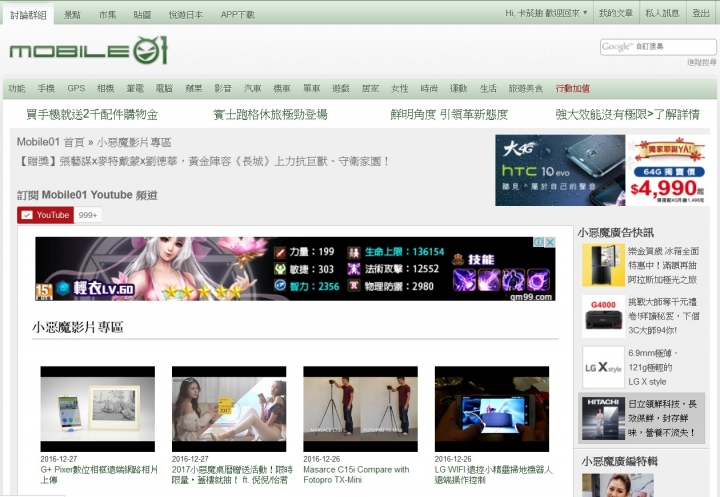This screenshot has width=720, height=497.
Task: Select 居家 category
Action: coord(370,88)
